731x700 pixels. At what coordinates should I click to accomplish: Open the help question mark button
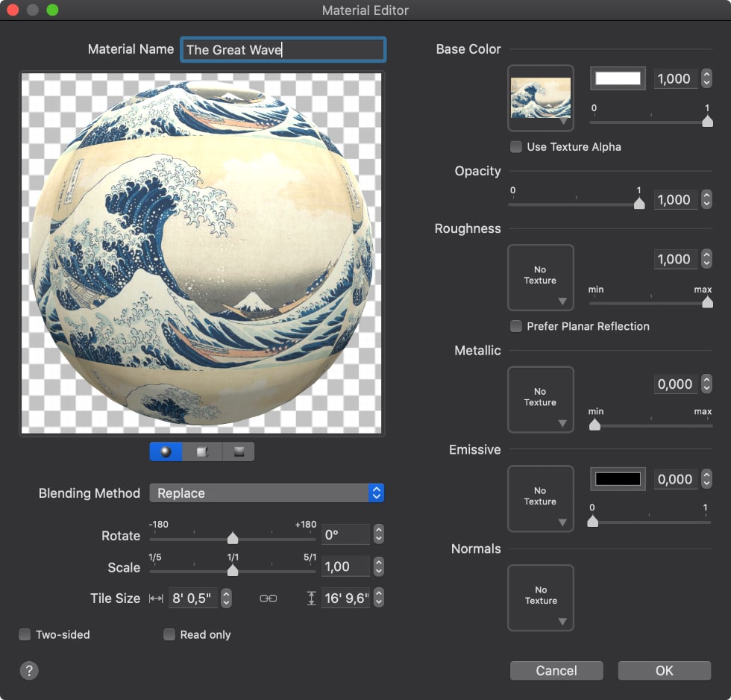point(29,671)
